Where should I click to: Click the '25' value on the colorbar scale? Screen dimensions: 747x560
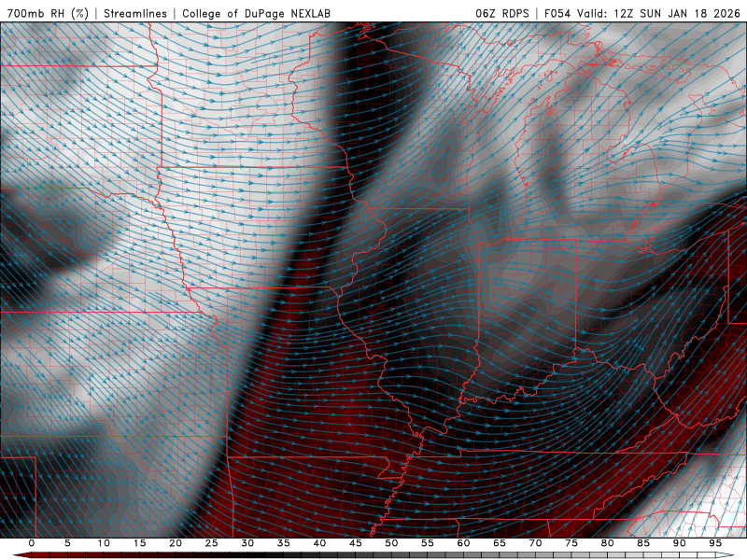point(212,543)
